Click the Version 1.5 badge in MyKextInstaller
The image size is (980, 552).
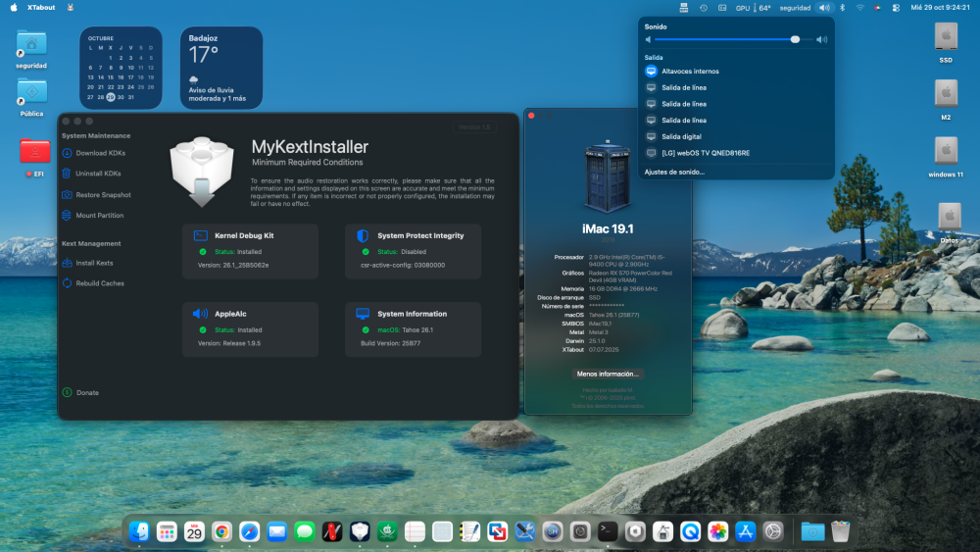(474, 126)
